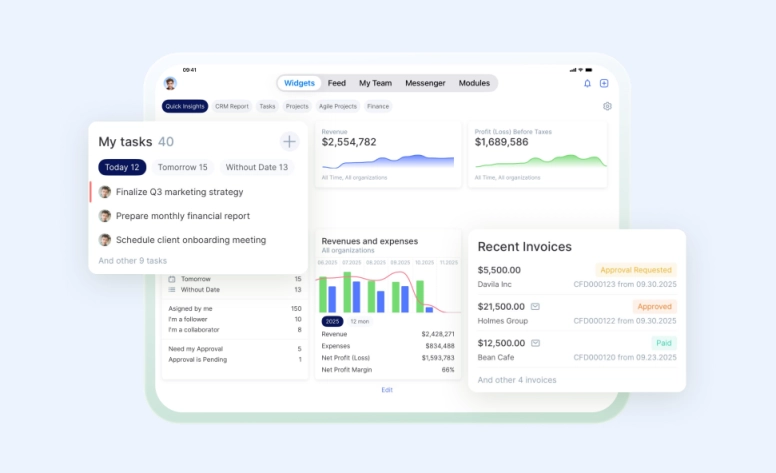This screenshot has width=776, height=473.
Task: Show Today 12 tasks
Action: click(x=122, y=167)
